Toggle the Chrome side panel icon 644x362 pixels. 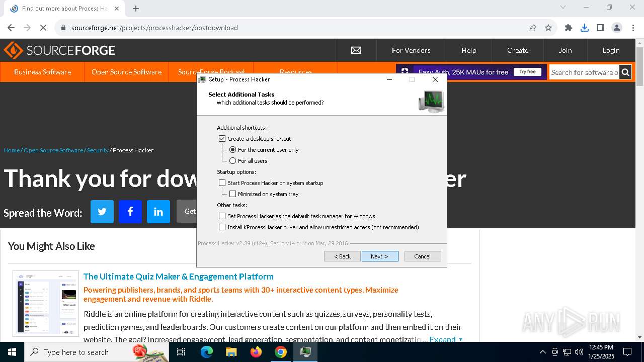pyautogui.click(x=601, y=28)
